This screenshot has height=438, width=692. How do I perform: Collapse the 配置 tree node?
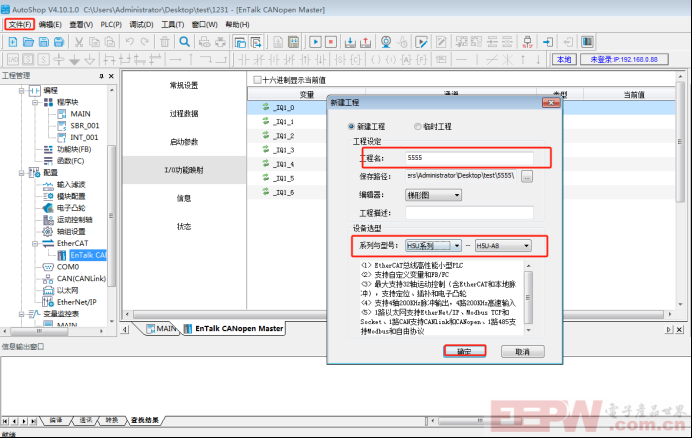[x=21, y=173]
